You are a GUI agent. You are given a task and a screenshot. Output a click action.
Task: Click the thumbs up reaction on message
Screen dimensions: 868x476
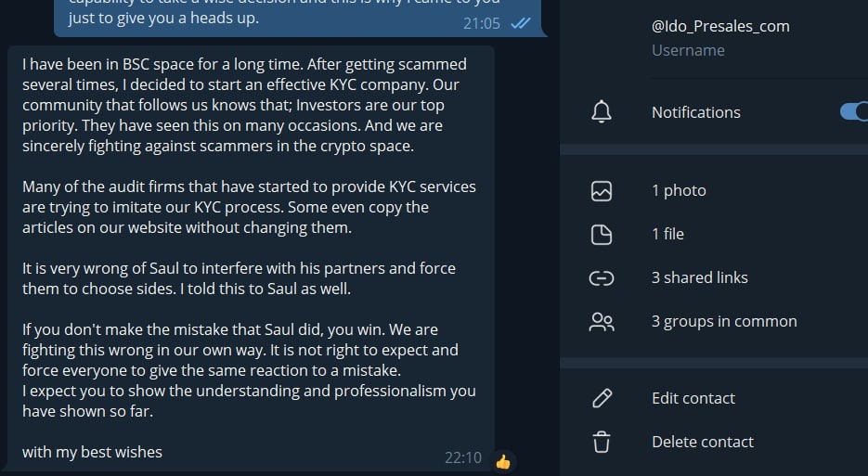click(x=503, y=460)
